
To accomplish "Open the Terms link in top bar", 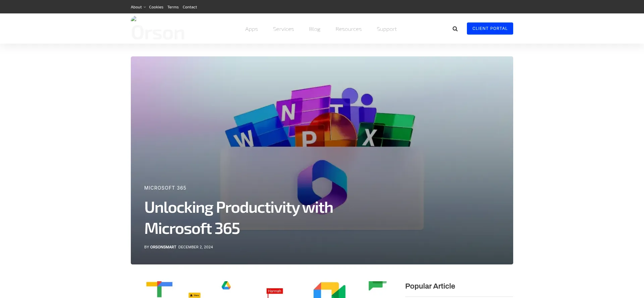I will (x=173, y=7).
